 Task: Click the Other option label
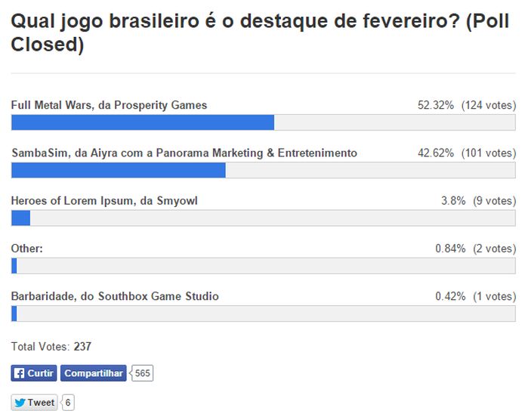click(27, 249)
